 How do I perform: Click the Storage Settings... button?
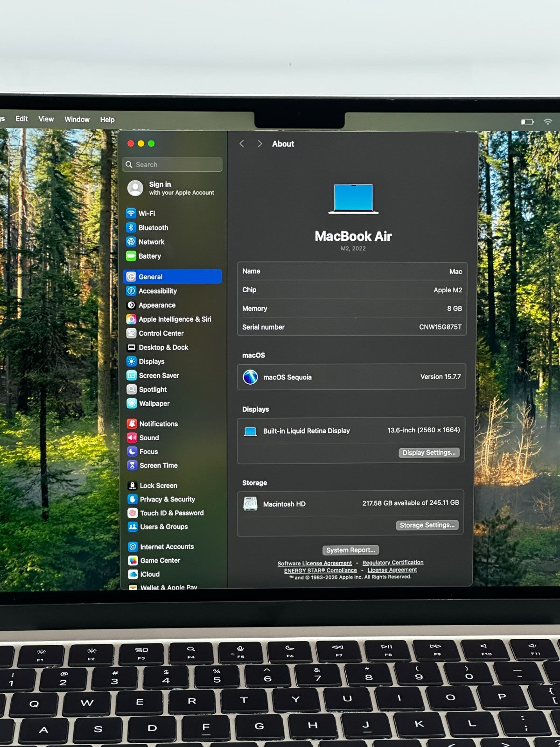pos(427,525)
